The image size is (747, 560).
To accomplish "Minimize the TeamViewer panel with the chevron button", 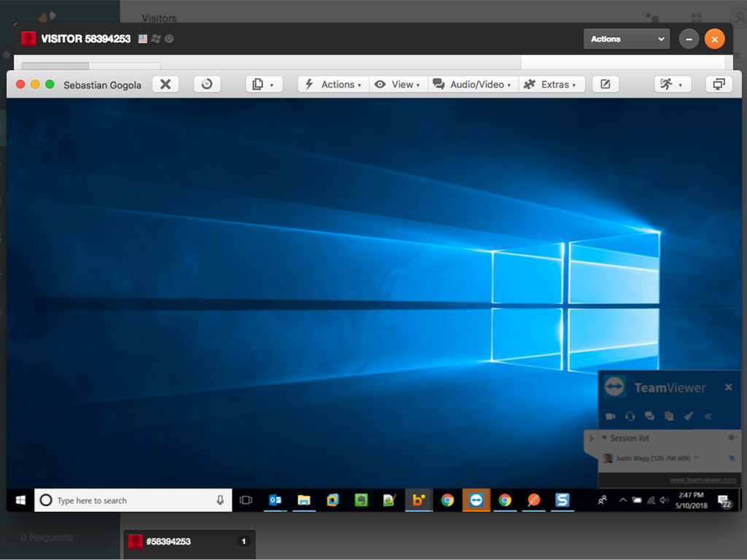I will click(x=708, y=416).
